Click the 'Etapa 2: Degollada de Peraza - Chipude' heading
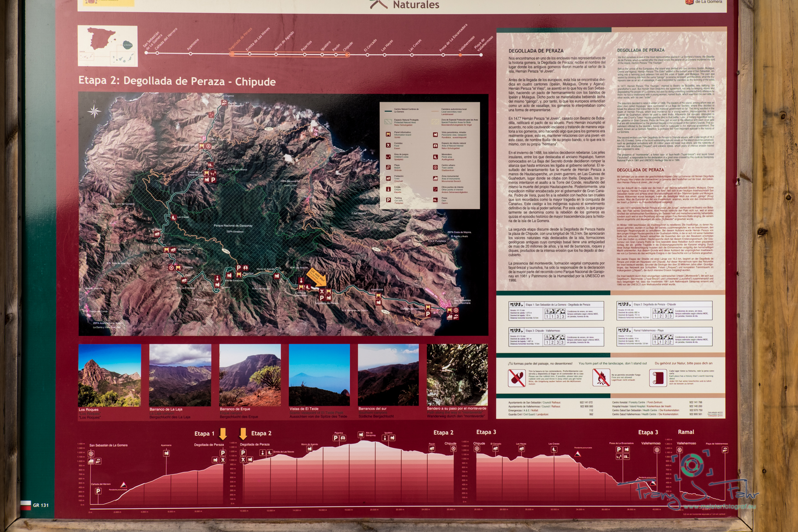 pos(177,82)
